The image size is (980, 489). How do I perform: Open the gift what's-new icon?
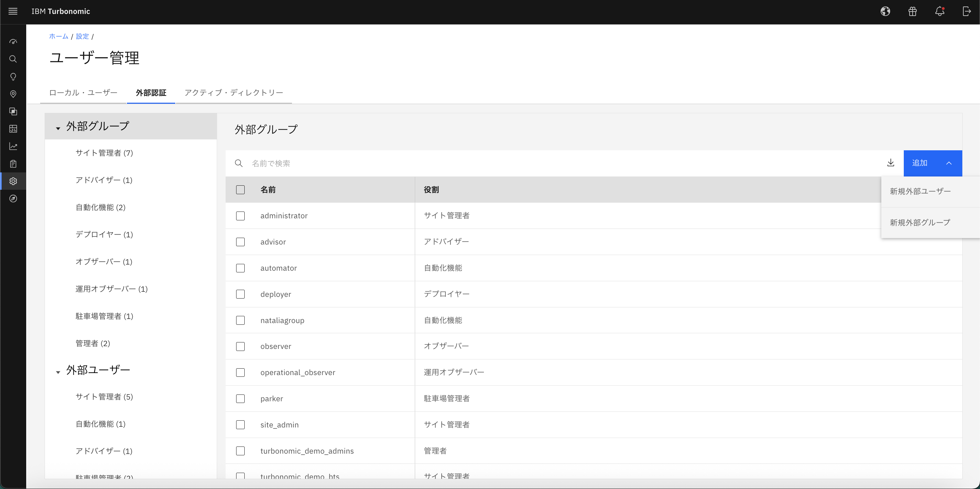(x=912, y=12)
